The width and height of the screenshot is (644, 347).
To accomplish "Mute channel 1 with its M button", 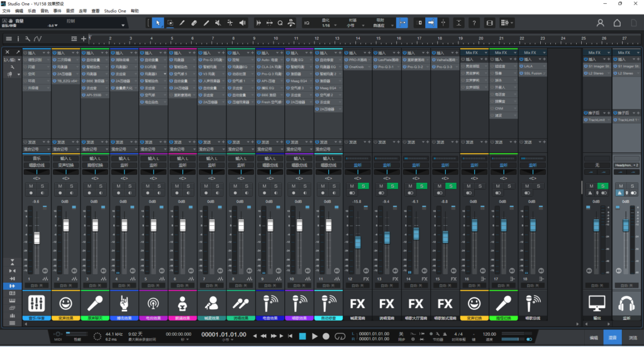I will point(31,187).
